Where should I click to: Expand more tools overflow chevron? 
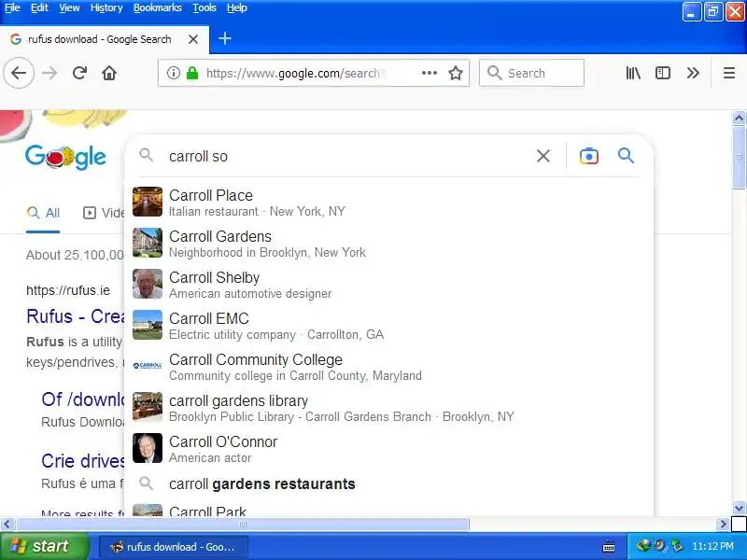coord(693,73)
